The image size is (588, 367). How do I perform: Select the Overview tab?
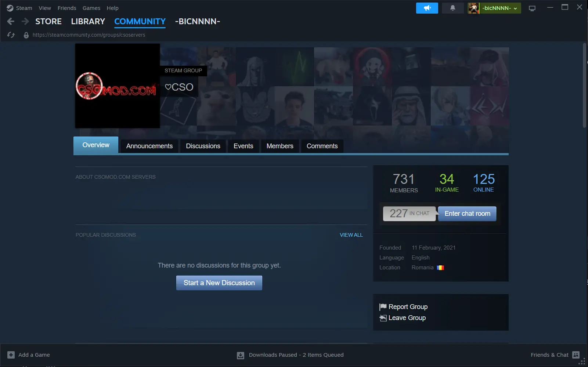96,145
